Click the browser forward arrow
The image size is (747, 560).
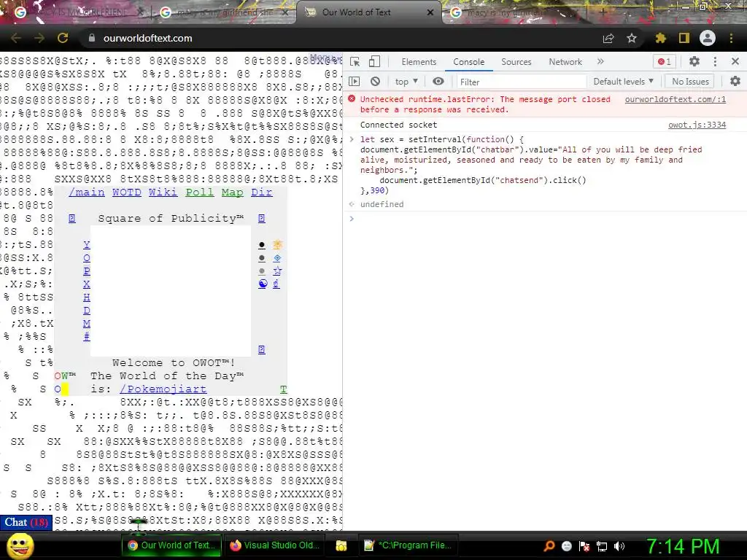click(x=39, y=38)
